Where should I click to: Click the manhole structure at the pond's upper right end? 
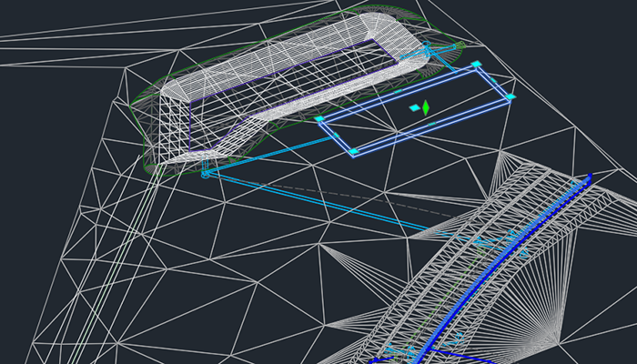pyautogui.click(x=426, y=47)
